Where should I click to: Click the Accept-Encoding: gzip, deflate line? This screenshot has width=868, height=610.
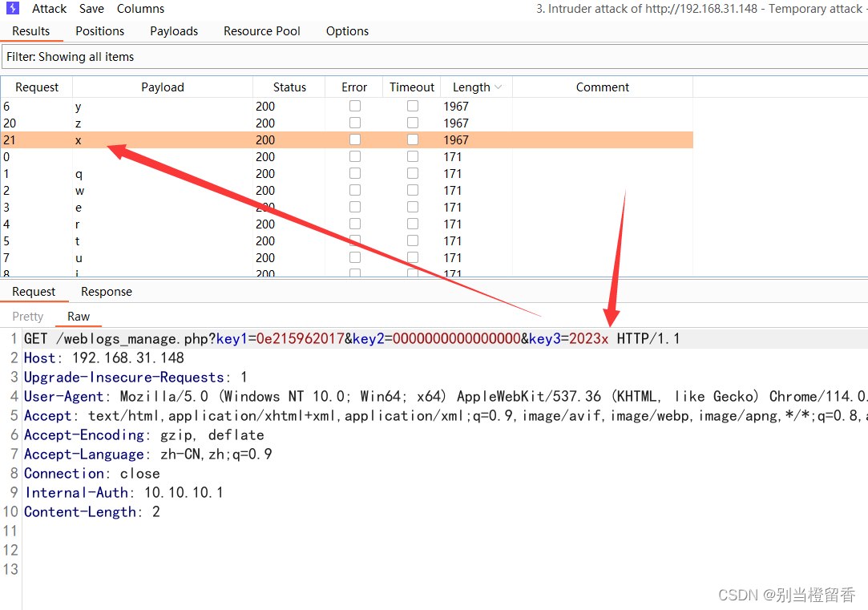(144, 435)
